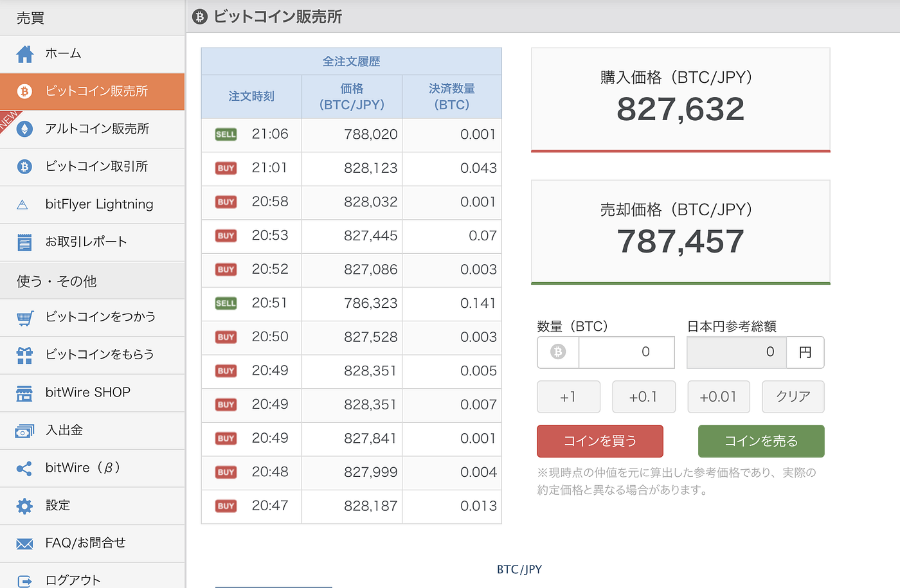Click the BUY badge in 21:01 row
The height and width of the screenshot is (588, 900).
coord(226,168)
